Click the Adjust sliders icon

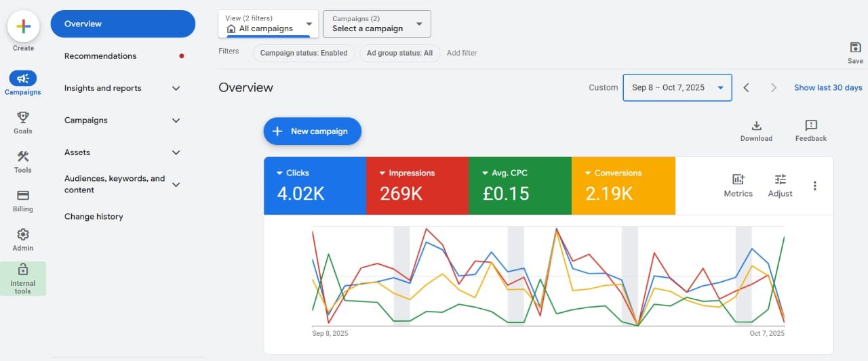[x=780, y=179]
